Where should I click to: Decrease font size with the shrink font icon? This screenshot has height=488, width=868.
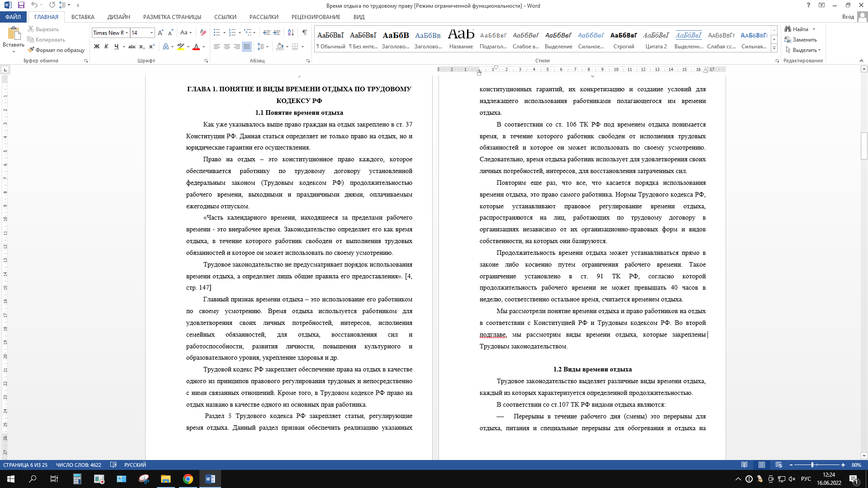click(x=170, y=33)
